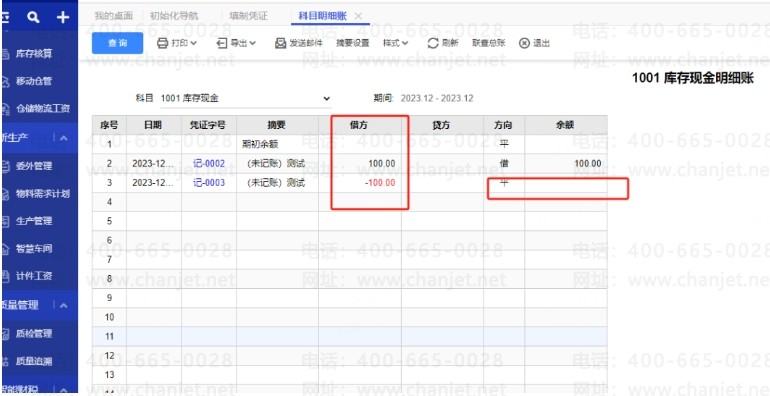770x396 pixels.
Task: Click the blue 查询 button
Action: [117, 43]
